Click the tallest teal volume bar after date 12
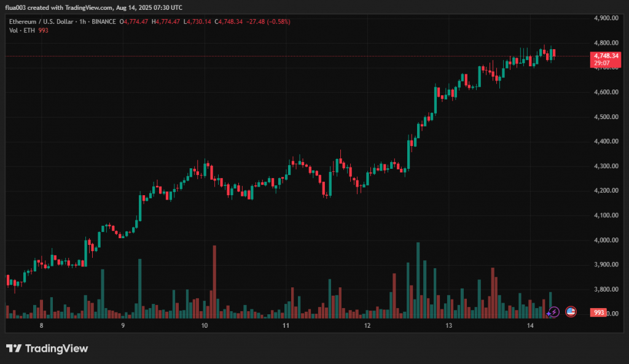This screenshot has width=629, height=364. tap(418, 281)
